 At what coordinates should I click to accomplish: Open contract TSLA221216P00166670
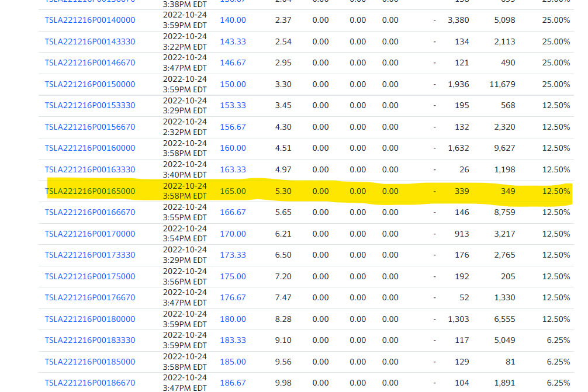[90, 212]
